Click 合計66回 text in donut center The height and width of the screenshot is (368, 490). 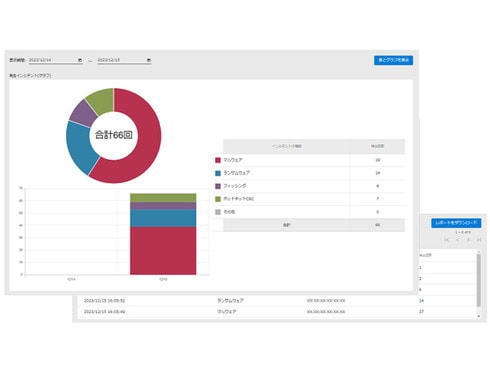(x=114, y=135)
